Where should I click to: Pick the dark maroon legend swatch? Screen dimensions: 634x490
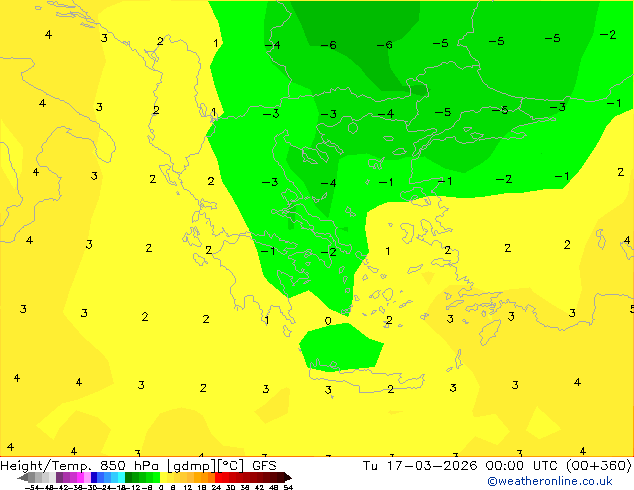pyautogui.click(x=281, y=478)
